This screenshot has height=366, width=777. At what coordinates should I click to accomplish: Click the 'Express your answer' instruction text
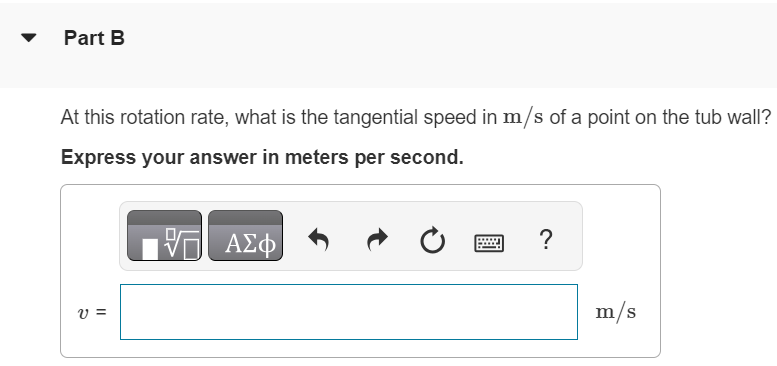[262, 157]
